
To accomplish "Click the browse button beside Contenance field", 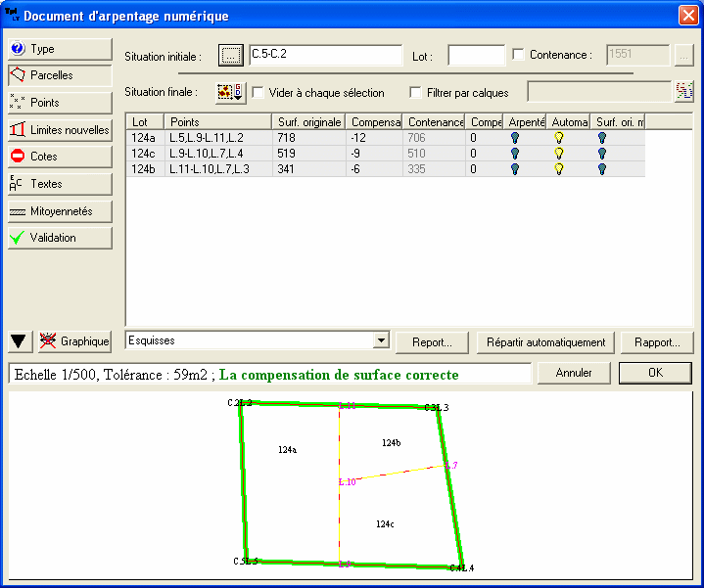I will click(x=683, y=56).
